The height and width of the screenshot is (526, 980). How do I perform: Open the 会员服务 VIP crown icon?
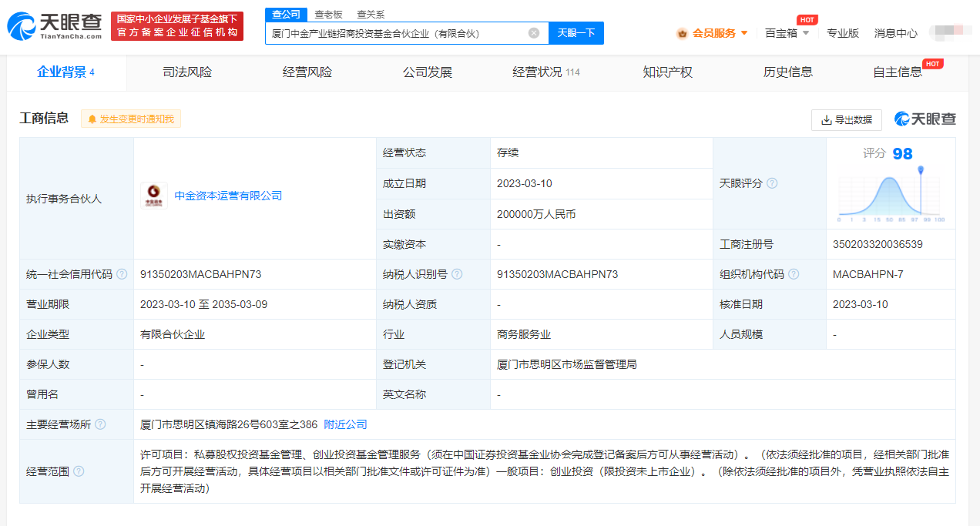click(x=682, y=33)
